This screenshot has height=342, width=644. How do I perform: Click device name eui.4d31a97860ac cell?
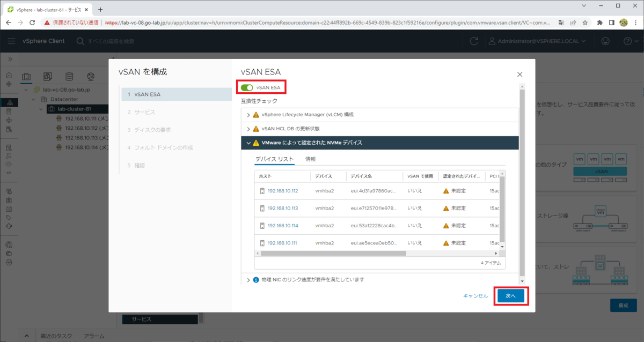coord(374,191)
